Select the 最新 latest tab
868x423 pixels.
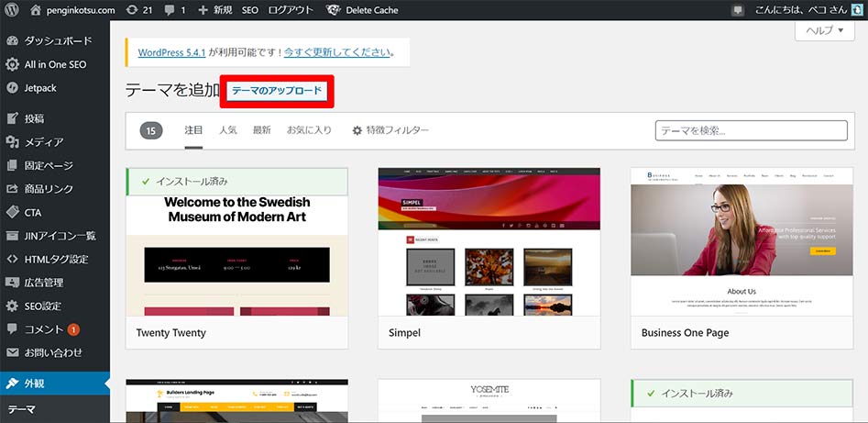262,130
